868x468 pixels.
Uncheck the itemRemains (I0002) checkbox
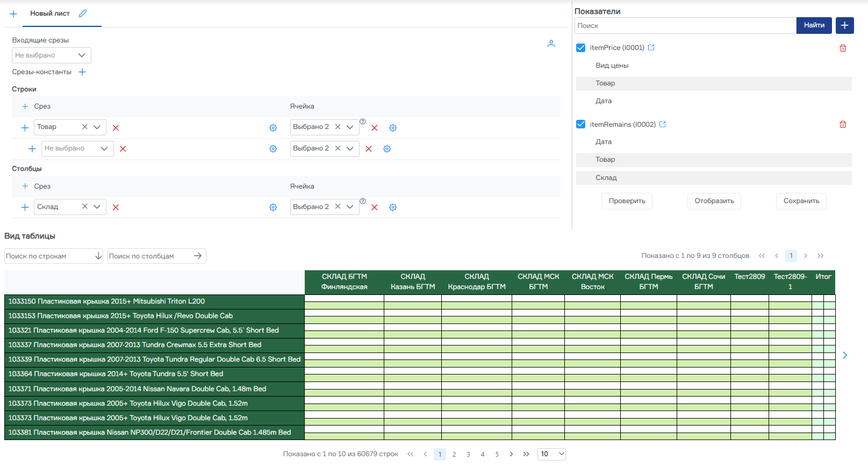[580, 124]
